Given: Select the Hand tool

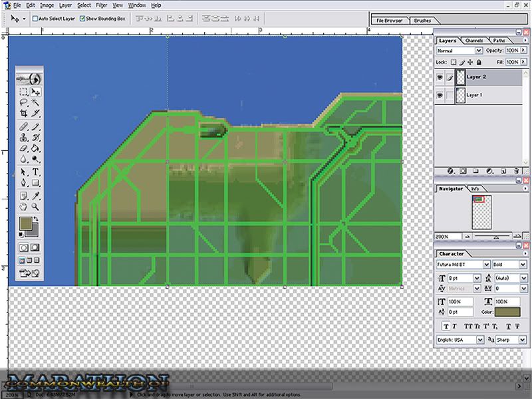Looking at the screenshot, I should (x=23, y=206).
